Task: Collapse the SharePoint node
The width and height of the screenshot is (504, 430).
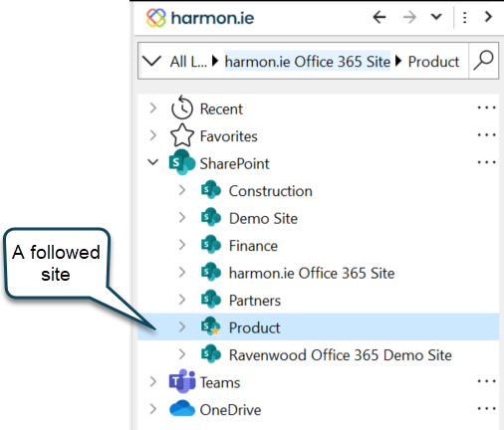Action: [x=153, y=162]
